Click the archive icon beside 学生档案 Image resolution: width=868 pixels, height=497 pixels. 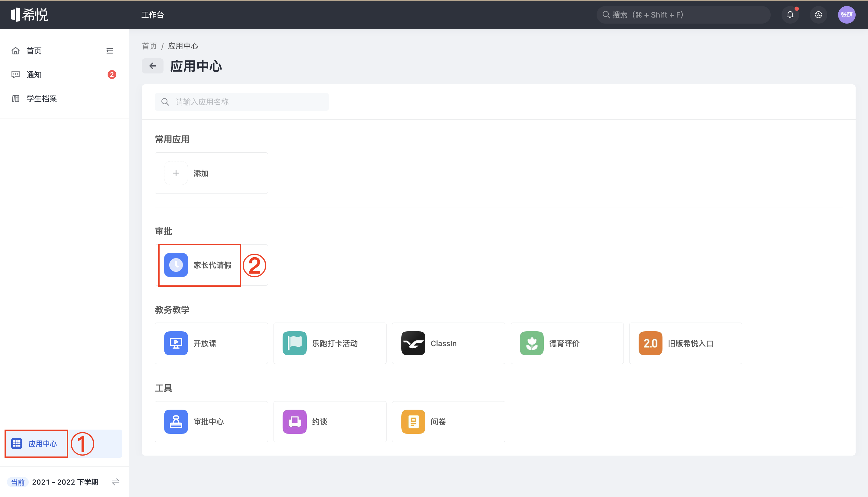(x=16, y=99)
